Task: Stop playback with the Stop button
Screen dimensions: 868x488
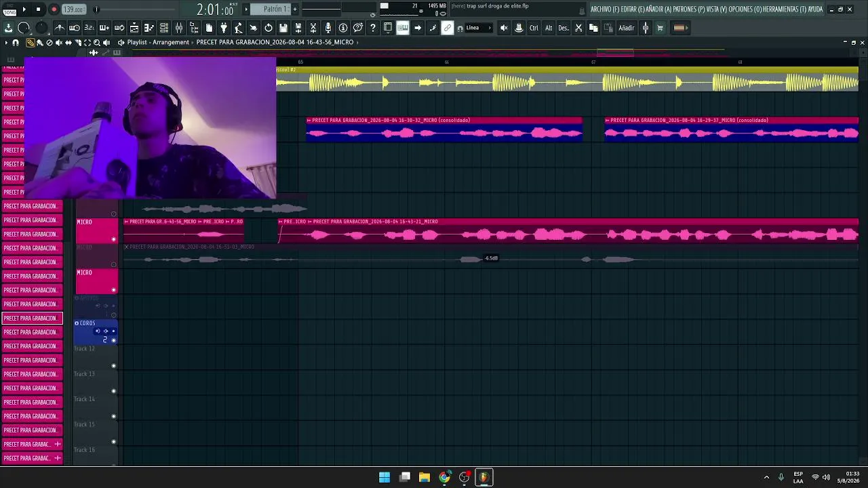Action: click(x=39, y=9)
